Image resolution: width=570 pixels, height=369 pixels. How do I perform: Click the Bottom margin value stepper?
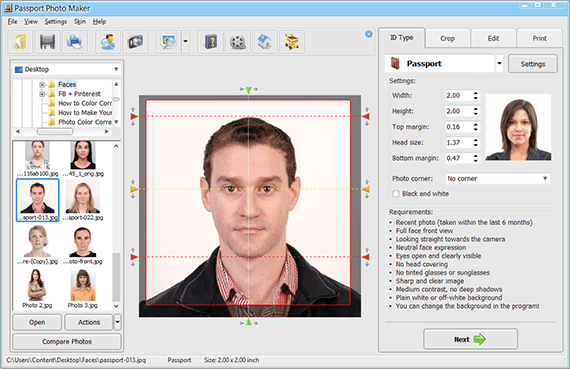[x=475, y=158]
